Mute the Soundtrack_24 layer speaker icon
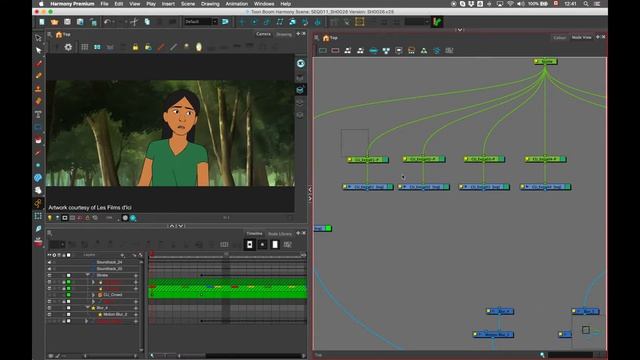This screenshot has height=360, width=640. (50, 262)
